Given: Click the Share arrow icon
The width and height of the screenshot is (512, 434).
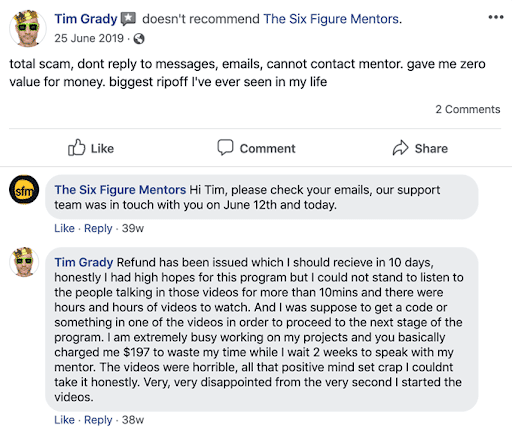Looking at the screenshot, I should pyautogui.click(x=400, y=148).
